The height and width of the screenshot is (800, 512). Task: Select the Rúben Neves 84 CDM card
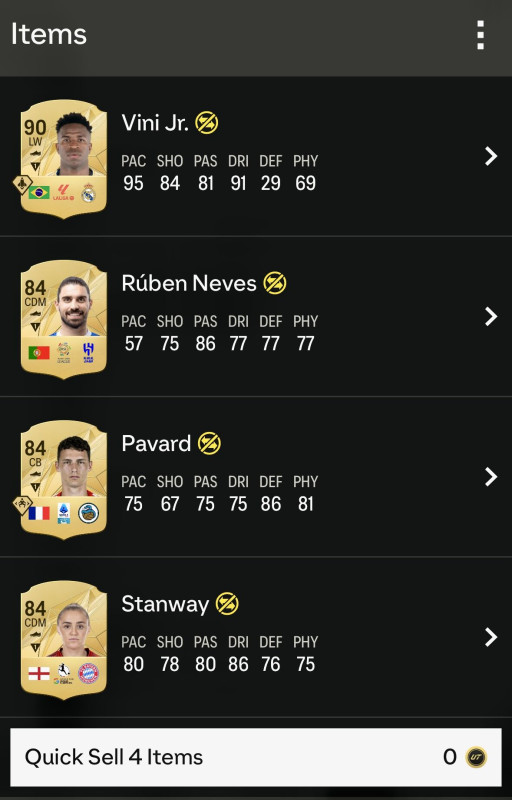[64, 319]
